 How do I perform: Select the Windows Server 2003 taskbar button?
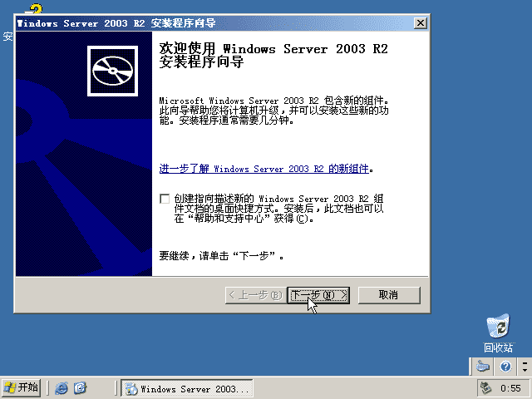[187, 388]
